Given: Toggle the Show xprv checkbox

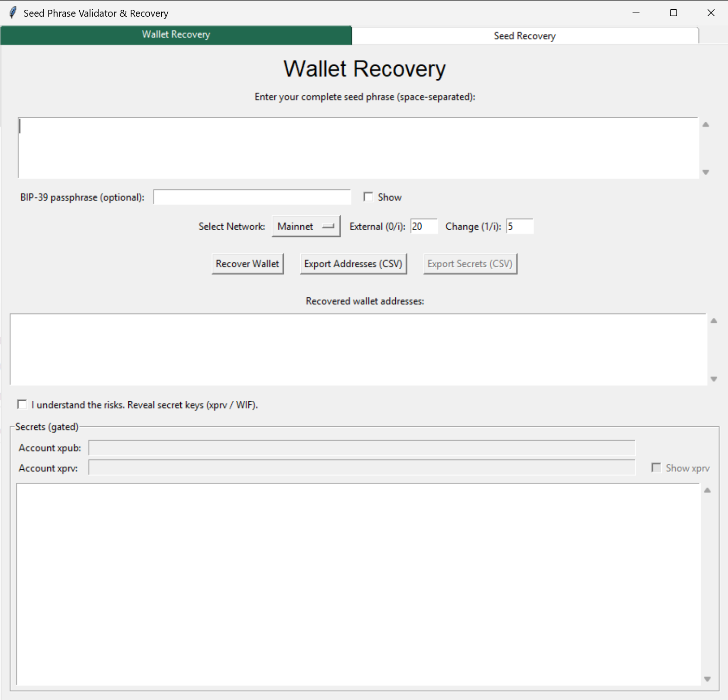Looking at the screenshot, I should (x=656, y=468).
